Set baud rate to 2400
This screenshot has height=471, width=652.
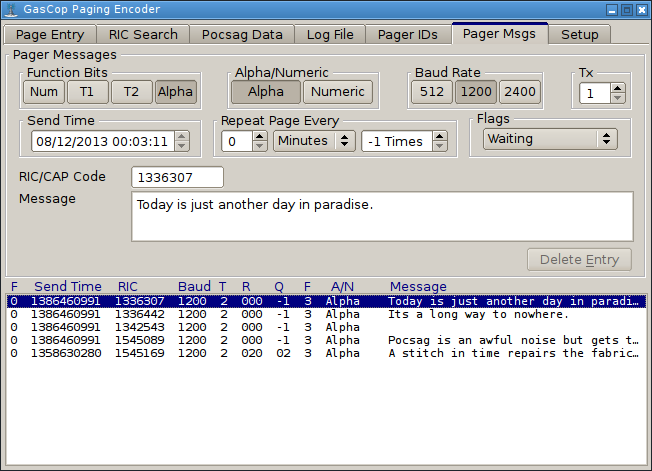point(520,92)
